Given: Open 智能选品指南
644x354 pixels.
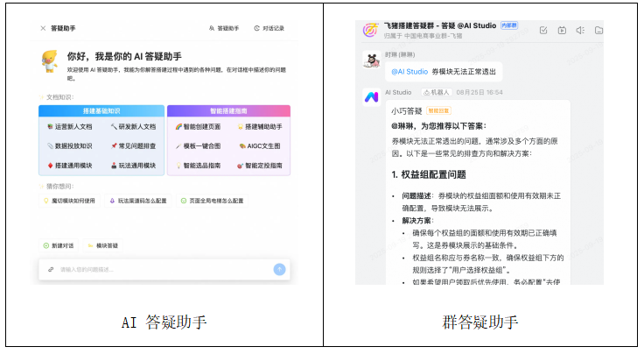Looking at the screenshot, I should (x=198, y=166).
